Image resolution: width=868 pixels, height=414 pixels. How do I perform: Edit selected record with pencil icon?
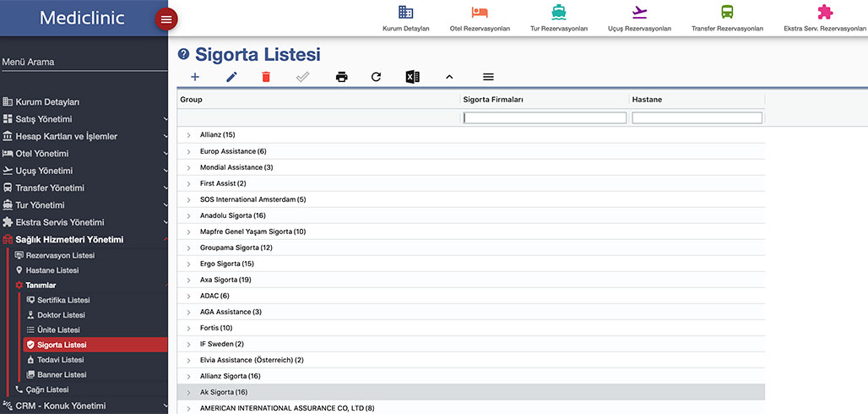tap(231, 77)
